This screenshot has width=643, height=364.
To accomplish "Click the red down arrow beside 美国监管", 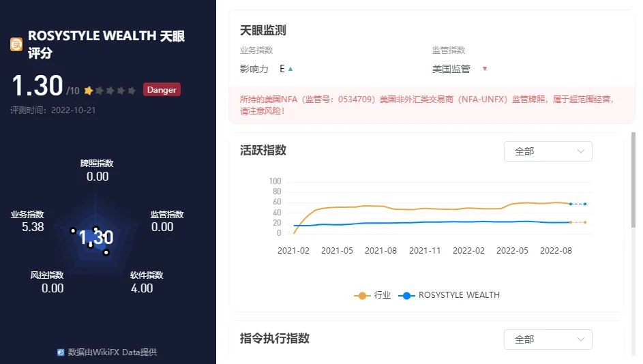I will 485,69.
